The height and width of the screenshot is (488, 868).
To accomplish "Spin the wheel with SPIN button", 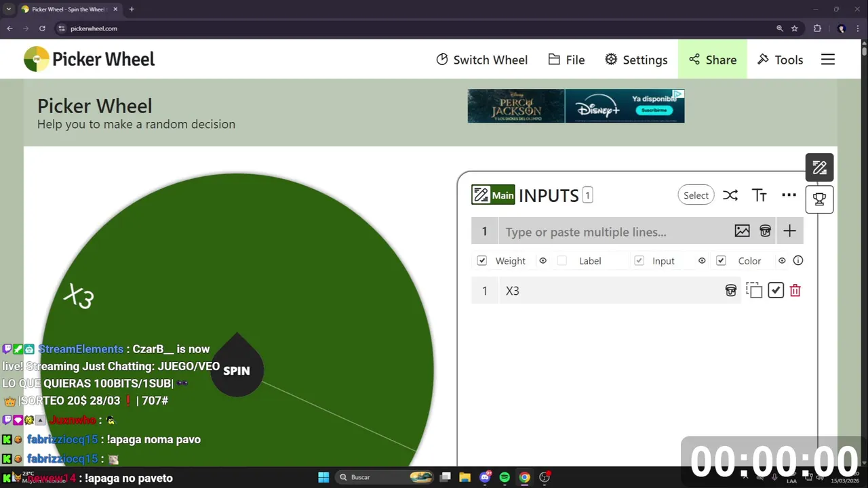I will point(237,370).
